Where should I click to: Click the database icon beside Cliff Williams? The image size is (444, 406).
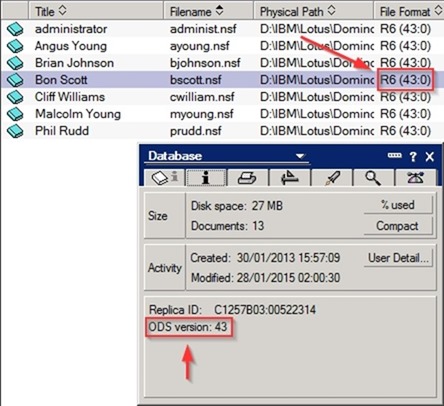(x=15, y=97)
